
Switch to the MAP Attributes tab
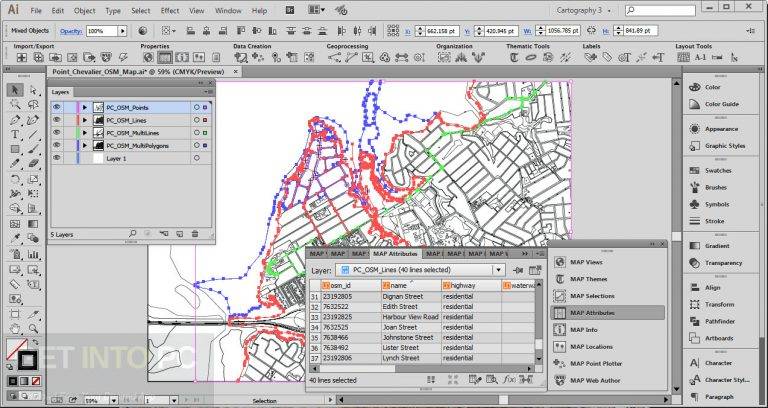395,254
